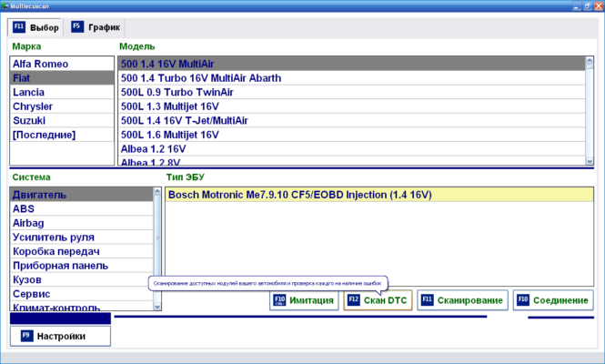This screenshot has height=364, width=605.
Task: Open the [Последние] recent entries item
Action: [62, 135]
